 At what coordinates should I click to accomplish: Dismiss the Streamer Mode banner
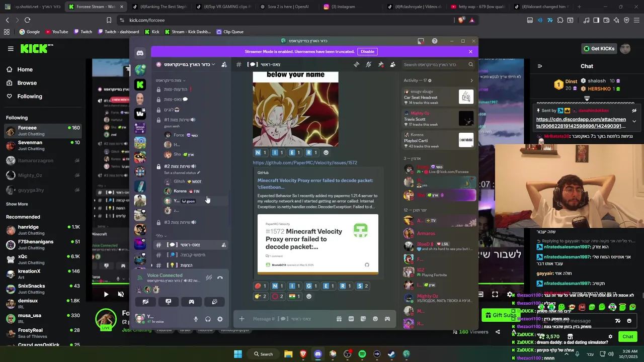470,51
